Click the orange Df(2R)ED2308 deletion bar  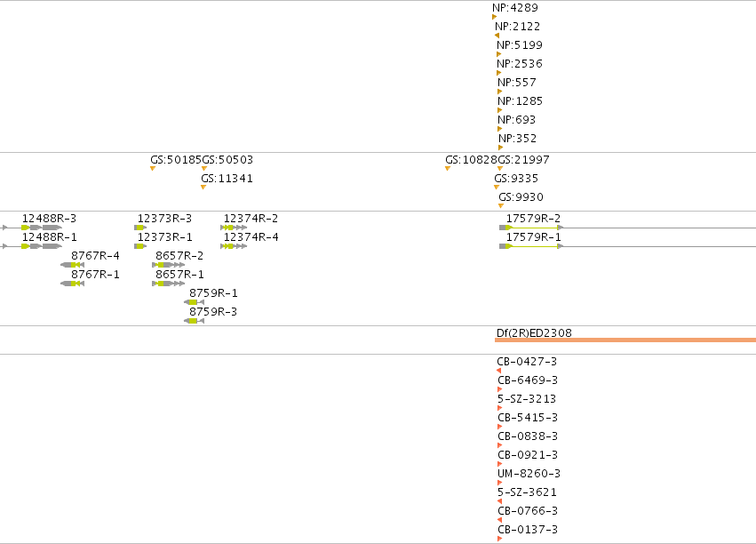click(625, 340)
